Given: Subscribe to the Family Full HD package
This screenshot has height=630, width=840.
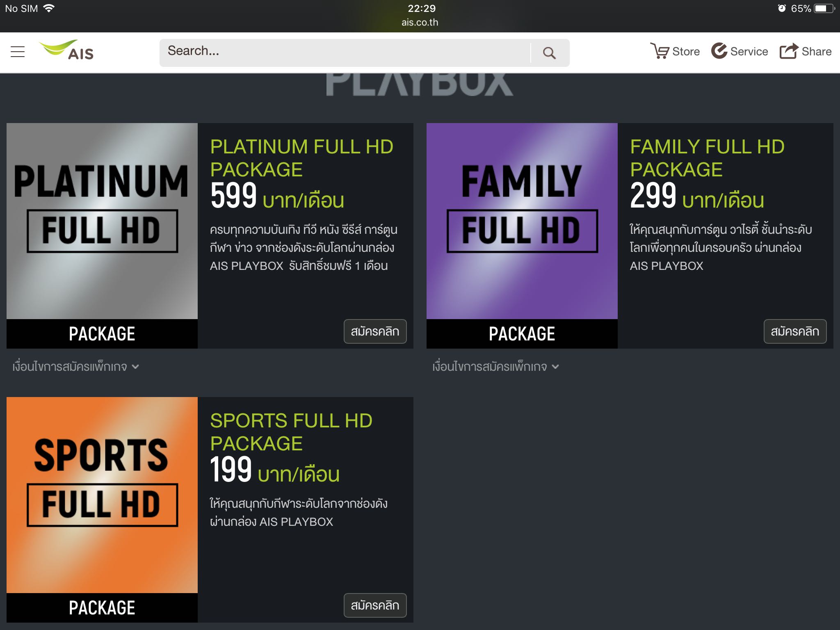Looking at the screenshot, I should (x=795, y=331).
